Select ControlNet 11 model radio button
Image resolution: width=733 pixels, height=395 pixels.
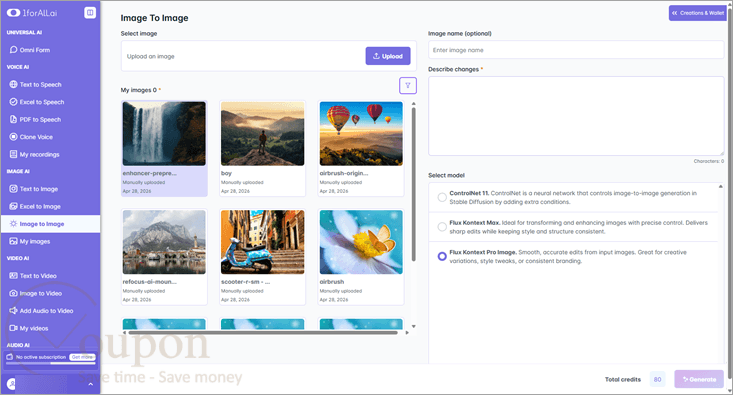[x=442, y=197]
